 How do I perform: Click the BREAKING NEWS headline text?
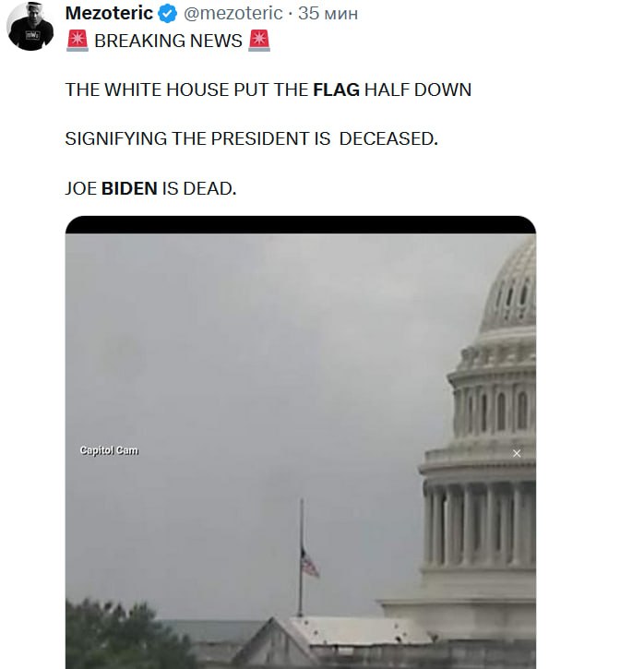pyautogui.click(x=168, y=41)
